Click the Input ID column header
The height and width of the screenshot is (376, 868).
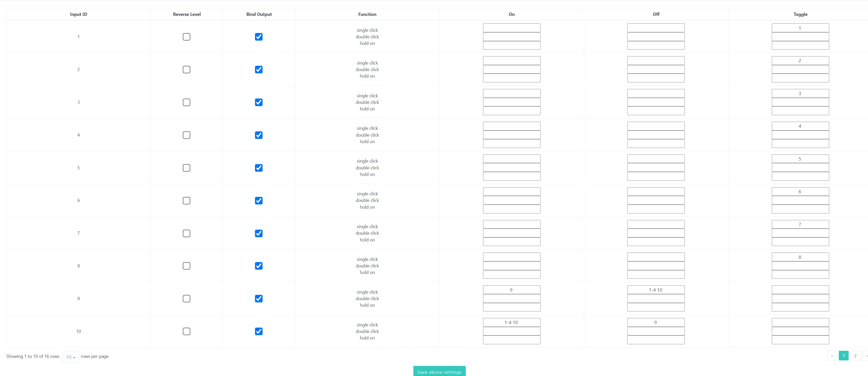[x=79, y=14]
